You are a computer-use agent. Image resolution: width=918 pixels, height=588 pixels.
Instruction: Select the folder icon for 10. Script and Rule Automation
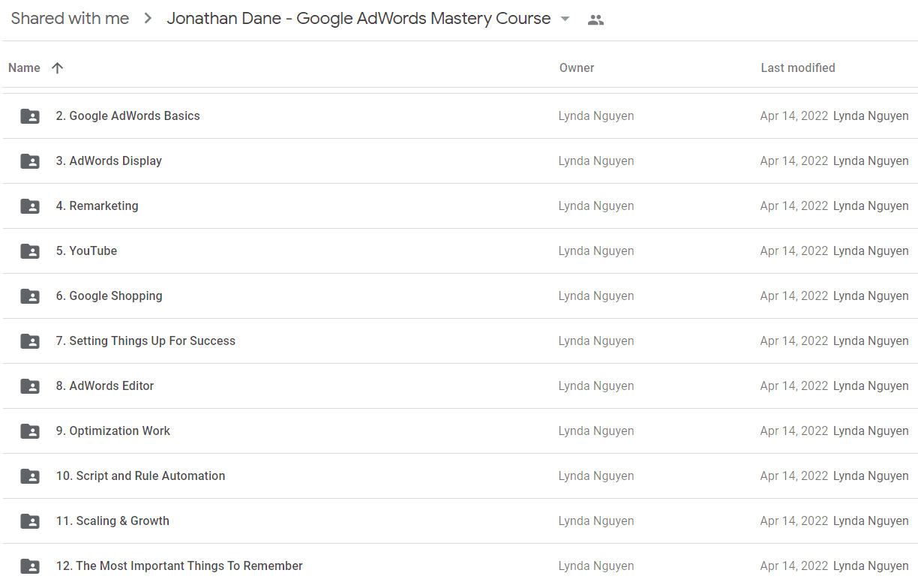coord(30,476)
